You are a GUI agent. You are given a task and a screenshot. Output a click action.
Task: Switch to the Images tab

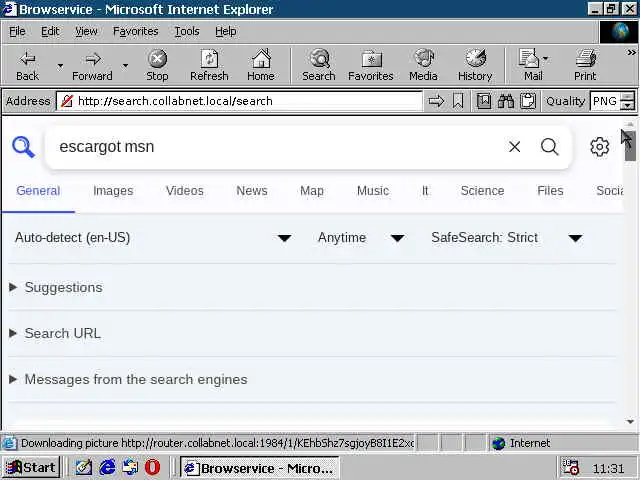coord(113,191)
